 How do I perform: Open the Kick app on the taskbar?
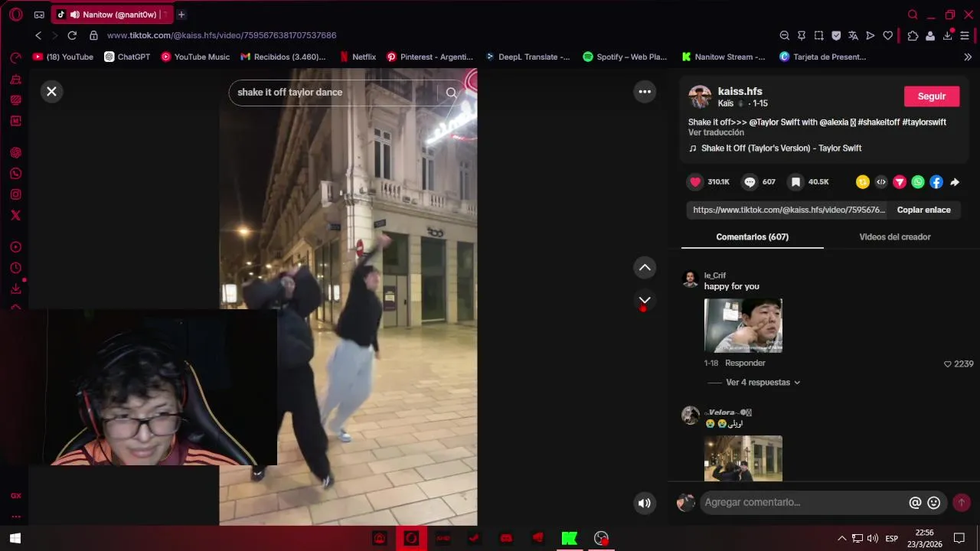569,538
